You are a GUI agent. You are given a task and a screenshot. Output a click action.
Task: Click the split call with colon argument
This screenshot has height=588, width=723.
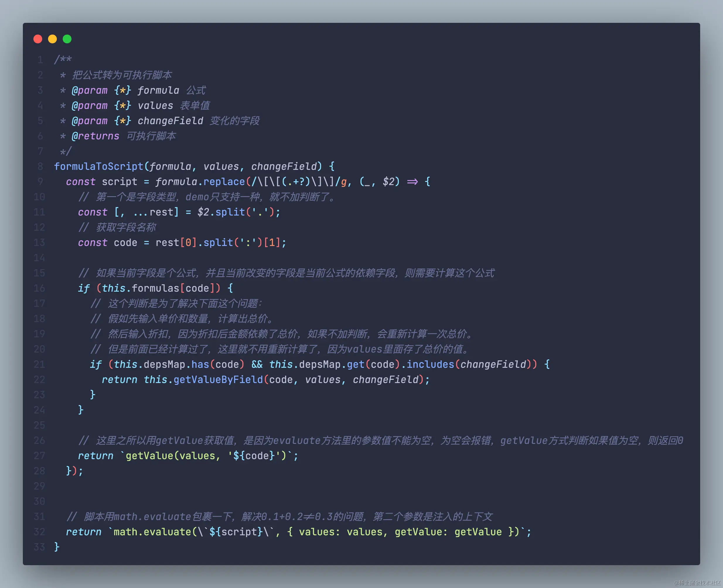click(218, 242)
